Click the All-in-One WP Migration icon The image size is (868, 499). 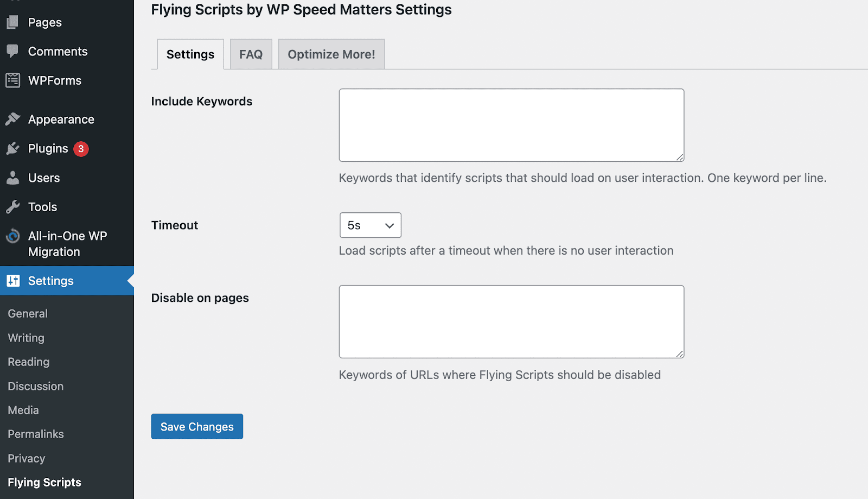pyautogui.click(x=12, y=236)
